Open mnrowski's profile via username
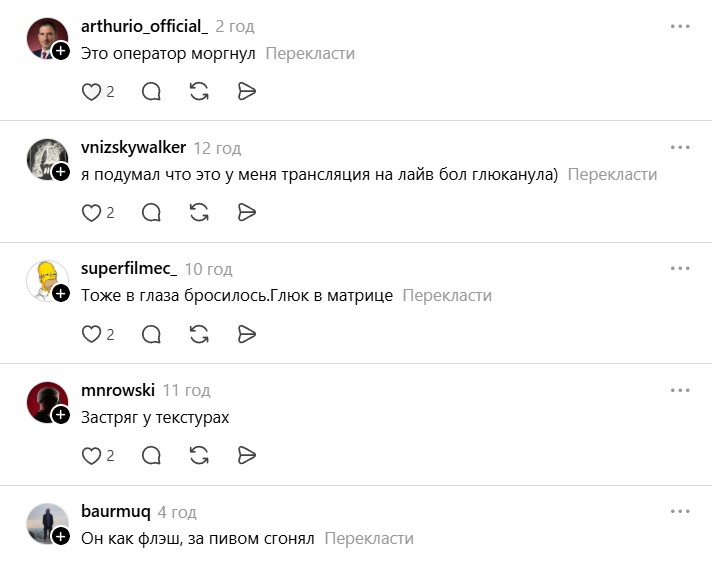 point(116,390)
